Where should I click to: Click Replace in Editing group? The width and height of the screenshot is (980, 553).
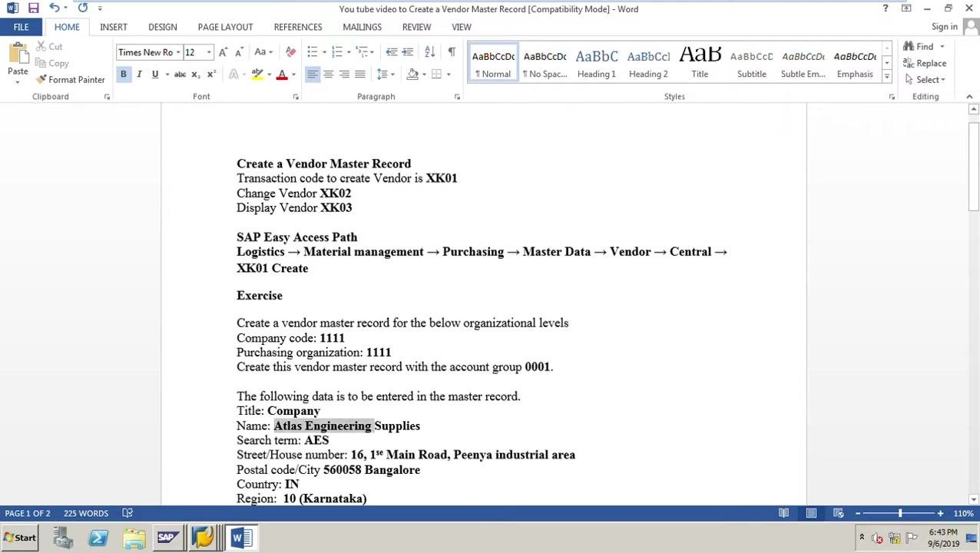click(x=925, y=63)
